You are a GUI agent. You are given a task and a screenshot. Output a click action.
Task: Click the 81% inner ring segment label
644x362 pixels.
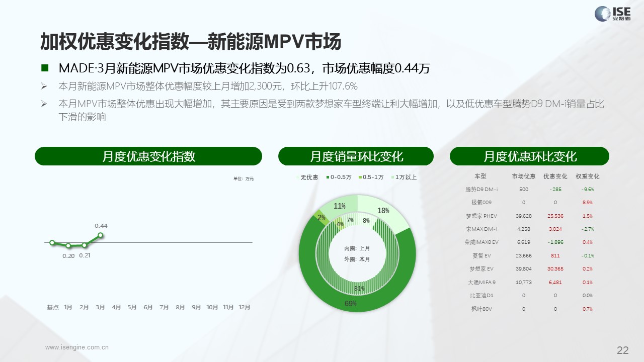[359, 289]
